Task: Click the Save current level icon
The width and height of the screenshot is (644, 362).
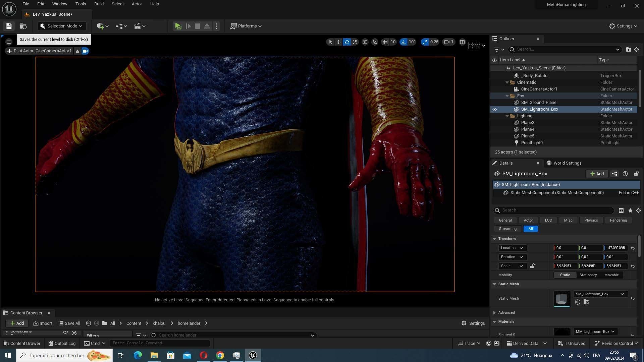Action: tap(9, 26)
